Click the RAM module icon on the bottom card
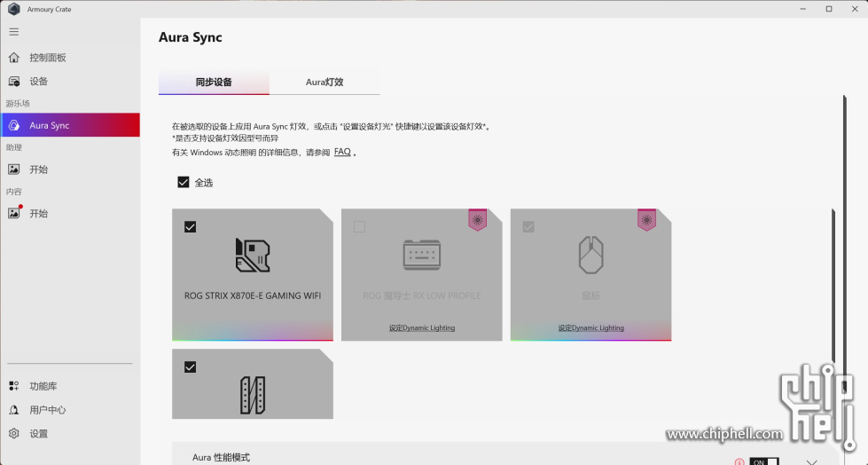868x465 pixels. pos(253,395)
